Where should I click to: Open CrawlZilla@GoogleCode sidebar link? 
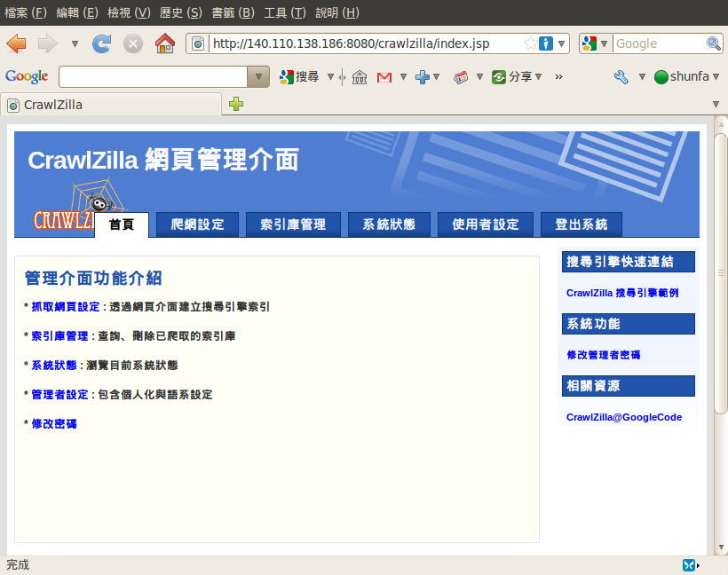pyautogui.click(x=624, y=417)
